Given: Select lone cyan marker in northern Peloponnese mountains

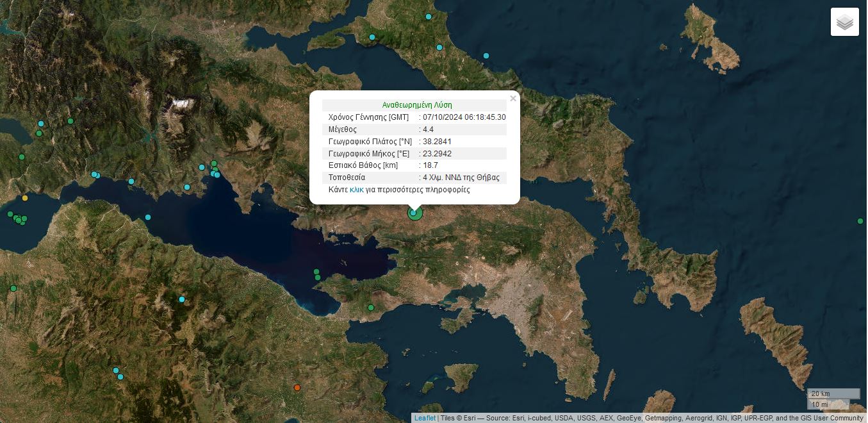Looking at the screenshot, I should point(182,299).
